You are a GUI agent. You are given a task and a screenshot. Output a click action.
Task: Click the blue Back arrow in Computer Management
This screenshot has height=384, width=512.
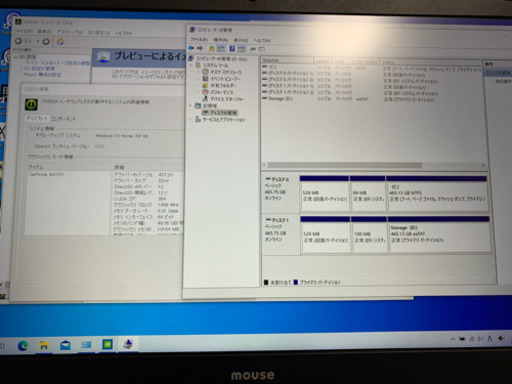(x=191, y=48)
